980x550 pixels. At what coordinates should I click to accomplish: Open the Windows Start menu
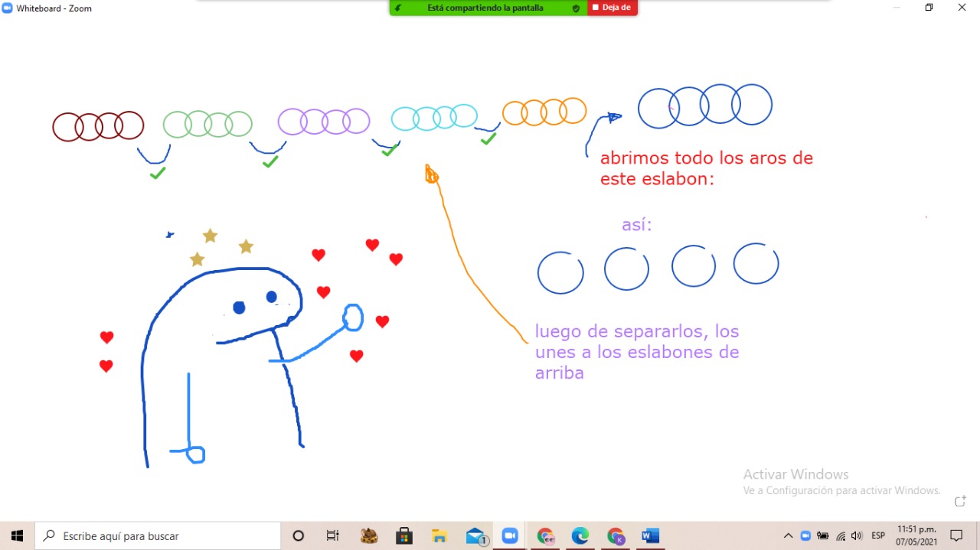(x=17, y=536)
